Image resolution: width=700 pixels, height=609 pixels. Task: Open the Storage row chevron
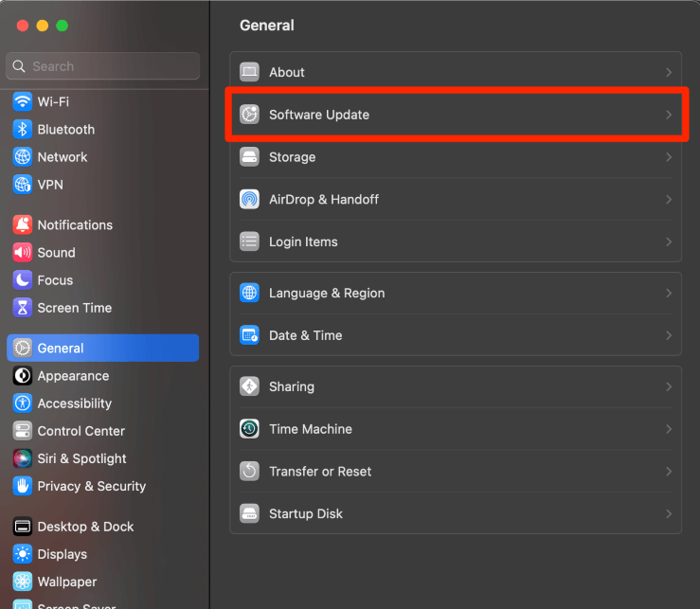pyautogui.click(x=669, y=157)
